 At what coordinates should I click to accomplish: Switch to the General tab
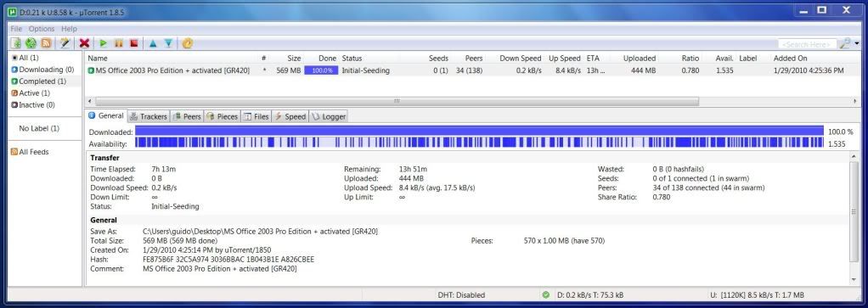[x=105, y=116]
